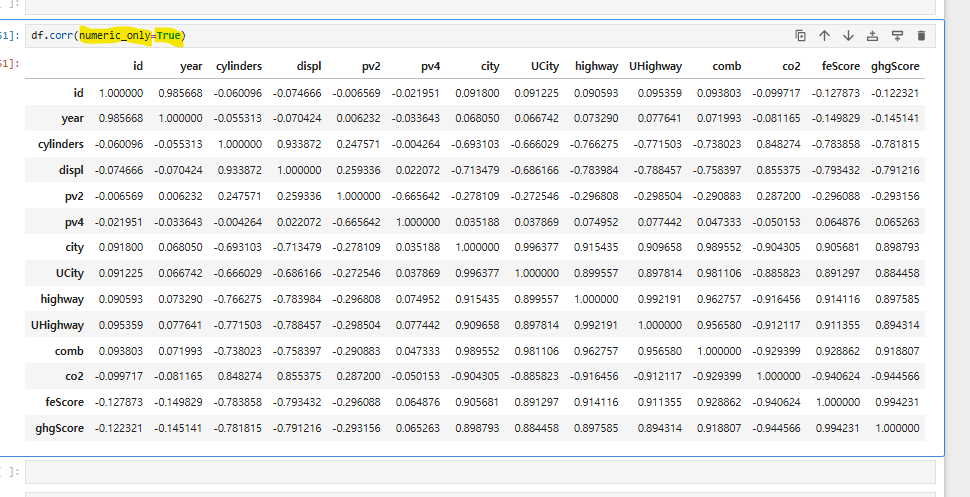Duplicate the df.corr cell with the copy icon
Viewport: 970px width, 497px height.
pos(800,36)
